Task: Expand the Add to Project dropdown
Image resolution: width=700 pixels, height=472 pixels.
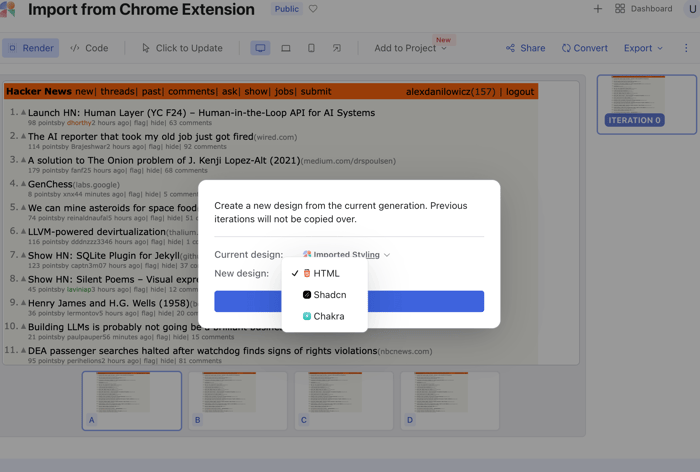Action: 410,48
